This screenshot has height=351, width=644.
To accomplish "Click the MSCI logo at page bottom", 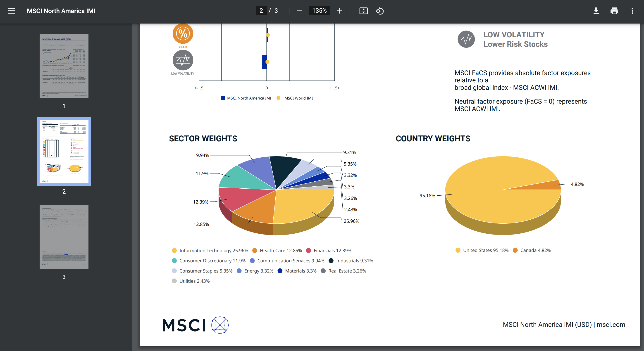I will (x=196, y=325).
